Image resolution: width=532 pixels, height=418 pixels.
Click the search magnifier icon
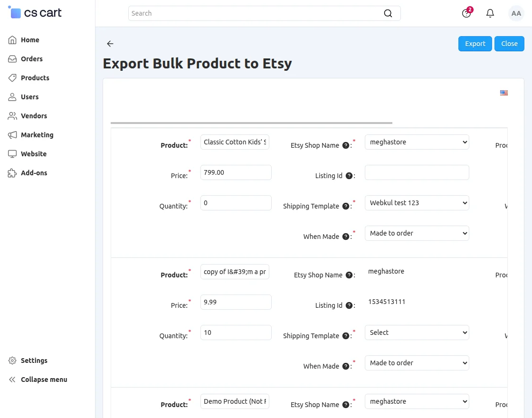pos(388,13)
